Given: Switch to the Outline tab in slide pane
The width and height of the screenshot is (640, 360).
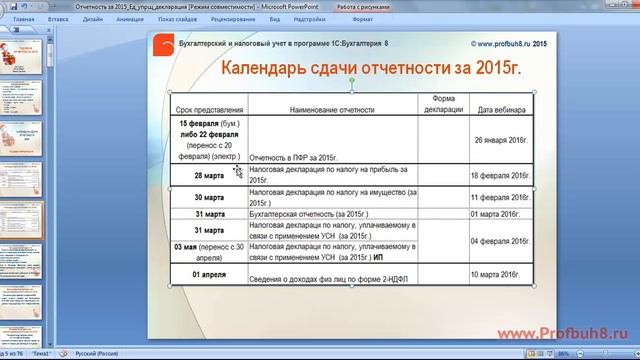Looking at the screenshot, I should (17, 30).
